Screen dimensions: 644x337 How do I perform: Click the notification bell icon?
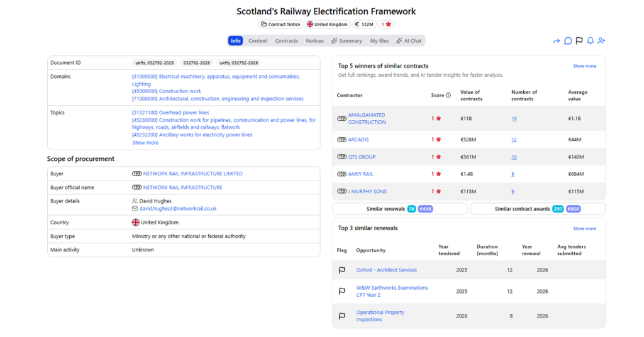(590, 41)
